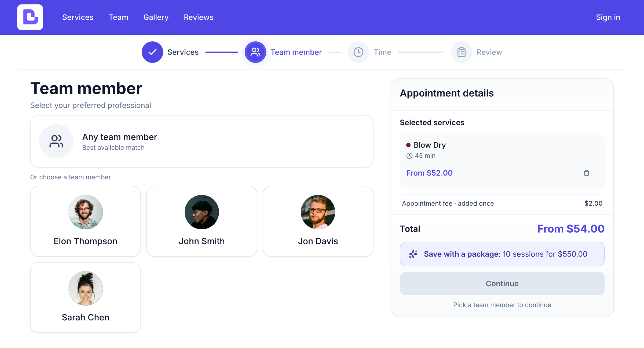The width and height of the screenshot is (644, 348).
Task: Click the sparkle icon in package banner
Action: pos(413,254)
